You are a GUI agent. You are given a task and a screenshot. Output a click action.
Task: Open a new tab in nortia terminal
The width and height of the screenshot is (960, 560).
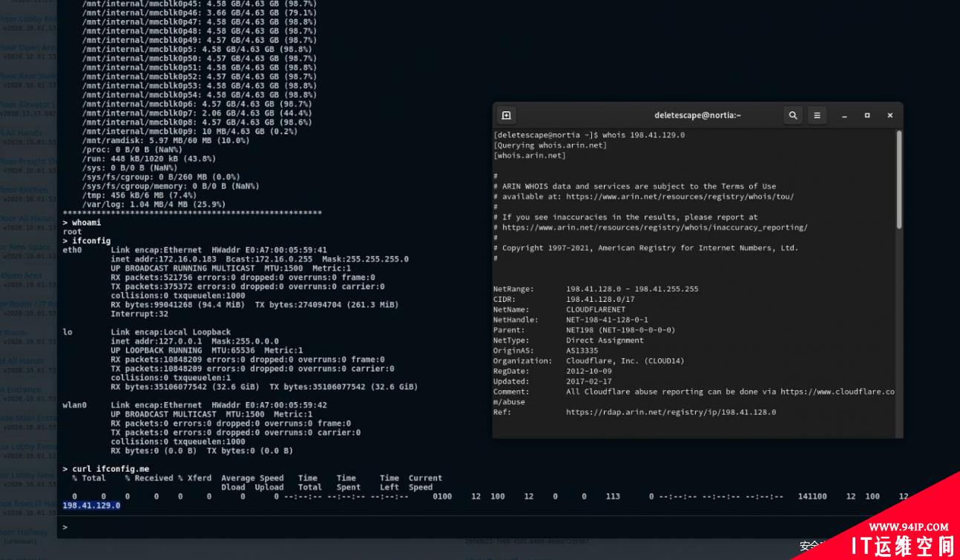pos(507,115)
